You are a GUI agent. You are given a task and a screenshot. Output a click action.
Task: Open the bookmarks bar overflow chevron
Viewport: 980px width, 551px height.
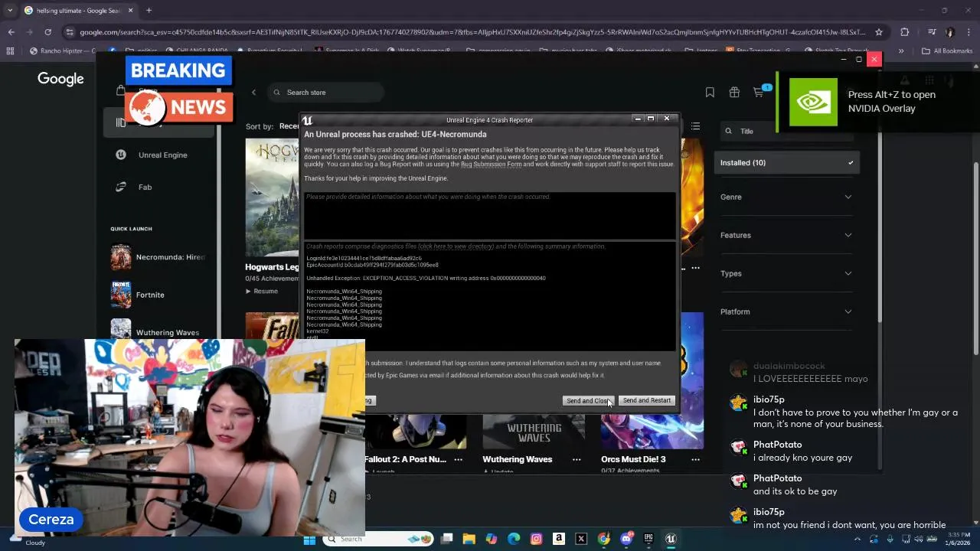(901, 51)
